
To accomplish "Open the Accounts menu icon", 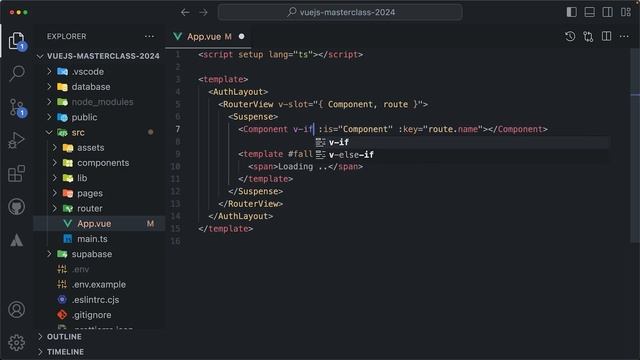I will coord(17,310).
